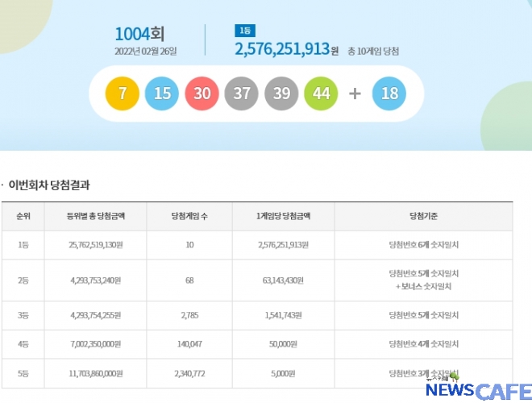Click the 2등 rank row cell

click(x=23, y=280)
